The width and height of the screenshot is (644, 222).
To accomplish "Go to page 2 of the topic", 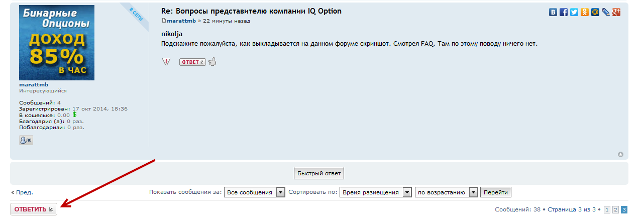I will pos(615,209).
